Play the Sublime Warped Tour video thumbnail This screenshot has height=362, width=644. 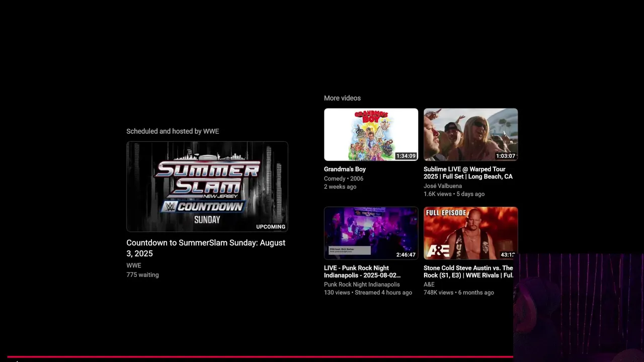pos(470,134)
